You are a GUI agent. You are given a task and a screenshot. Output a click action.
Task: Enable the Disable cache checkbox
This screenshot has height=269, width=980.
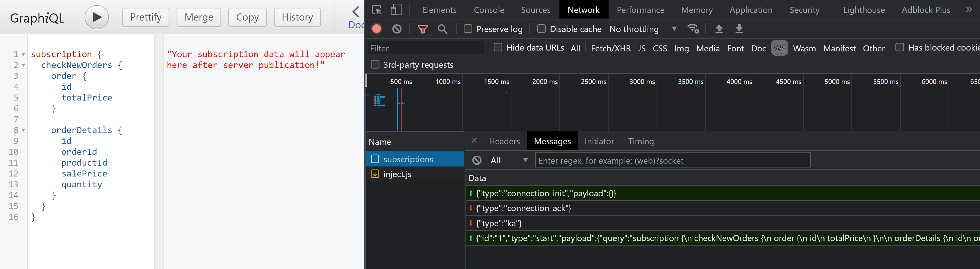tap(541, 29)
